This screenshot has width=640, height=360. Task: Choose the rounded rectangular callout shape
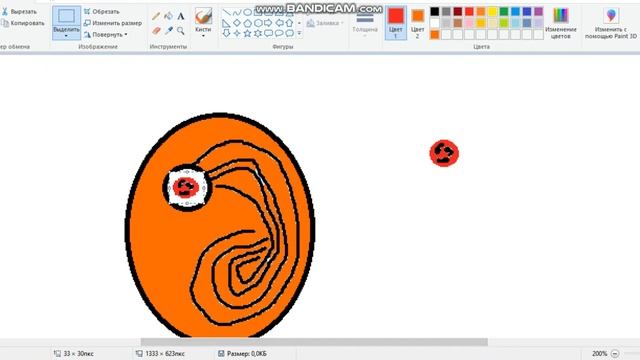click(x=268, y=33)
